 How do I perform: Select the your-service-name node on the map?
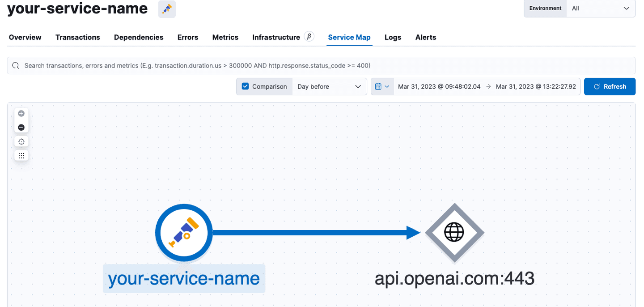click(x=184, y=233)
